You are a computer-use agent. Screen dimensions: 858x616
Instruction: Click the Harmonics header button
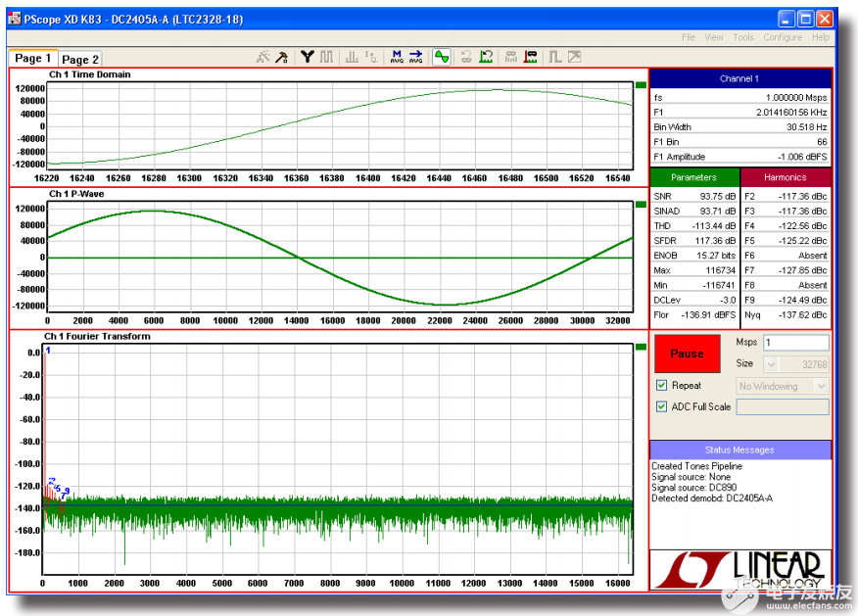pyautogui.click(x=786, y=177)
